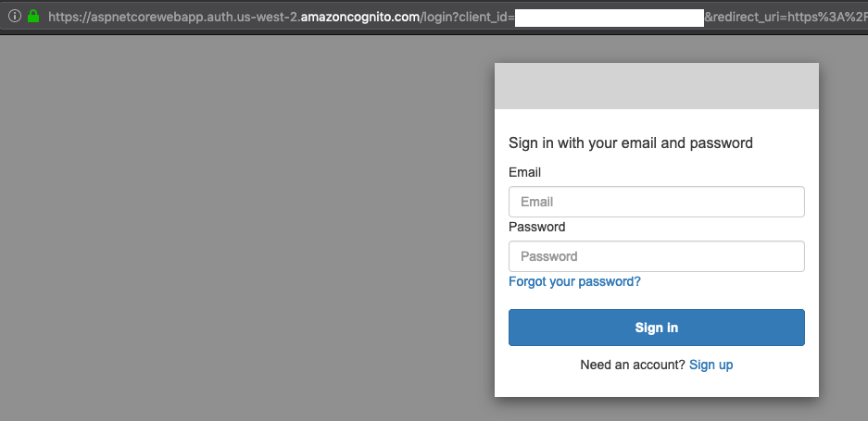Click the green padlock security icon

coord(33,16)
